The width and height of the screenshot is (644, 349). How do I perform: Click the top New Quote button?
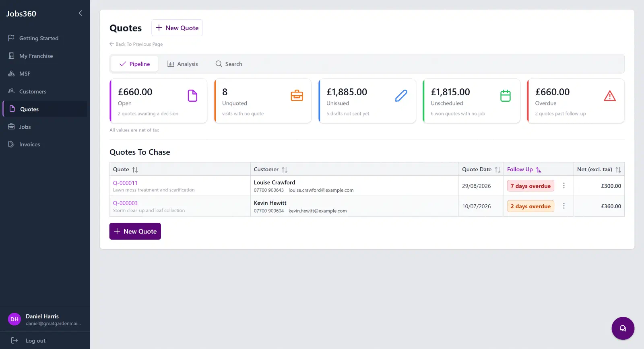(x=177, y=28)
